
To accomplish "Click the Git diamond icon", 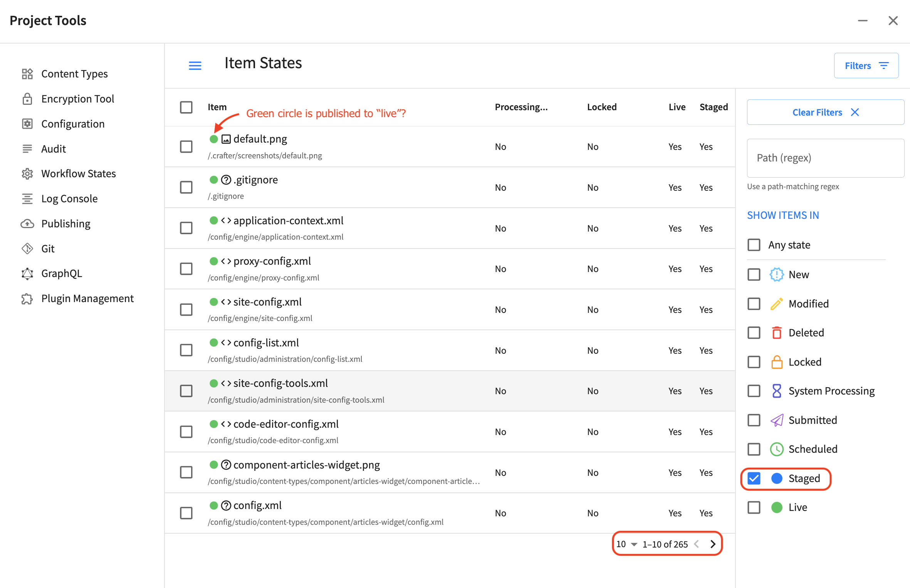I will tap(27, 249).
